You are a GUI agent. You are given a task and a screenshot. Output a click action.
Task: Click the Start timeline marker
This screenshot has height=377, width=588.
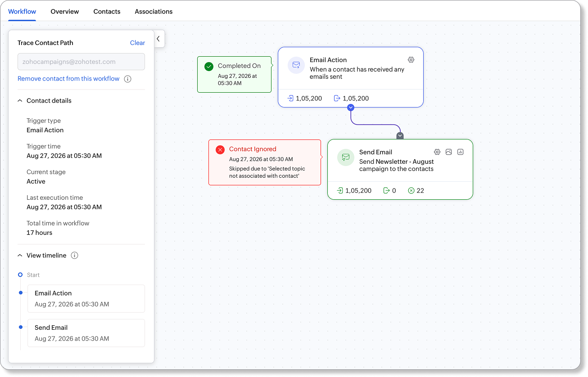click(20, 274)
